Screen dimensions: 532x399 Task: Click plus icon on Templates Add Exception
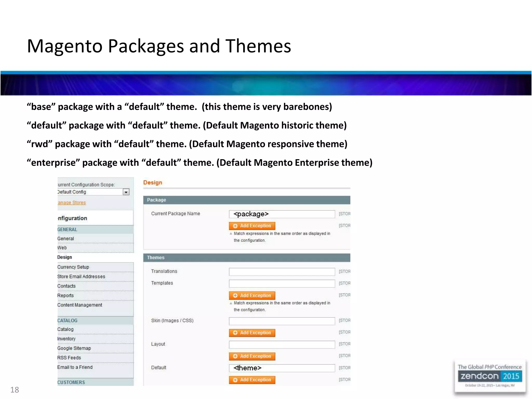click(235, 296)
